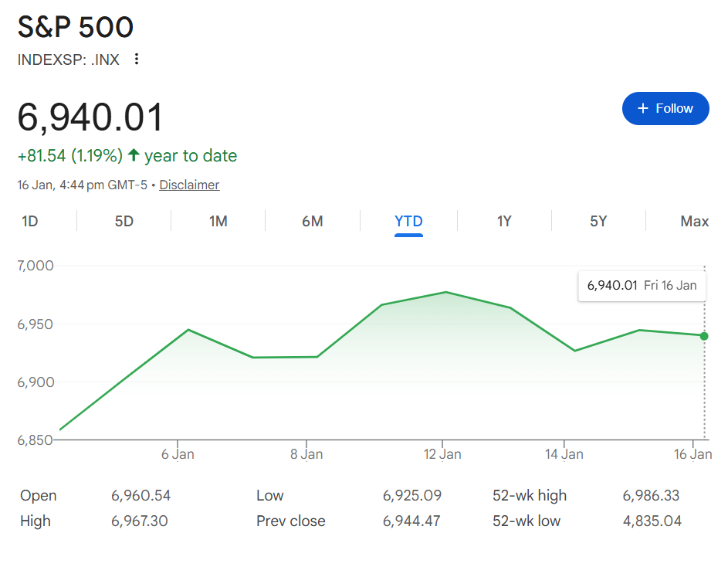Viewport: 728px width, 577px height.
Task: Open the three-dot more options menu
Action: [137, 59]
